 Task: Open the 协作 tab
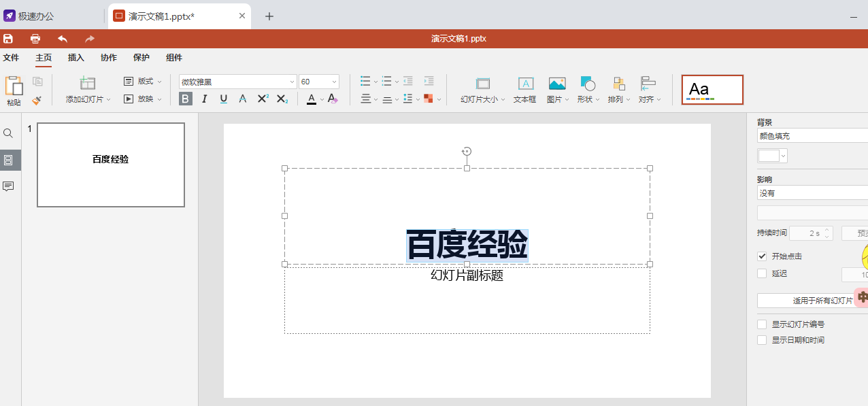click(x=109, y=58)
